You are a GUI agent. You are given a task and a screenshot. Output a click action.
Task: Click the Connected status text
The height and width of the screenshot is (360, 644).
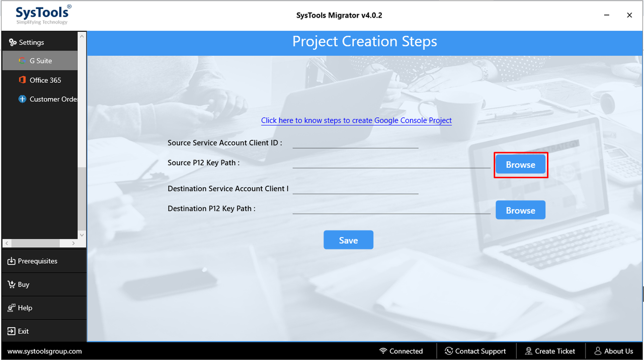click(406, 351)
